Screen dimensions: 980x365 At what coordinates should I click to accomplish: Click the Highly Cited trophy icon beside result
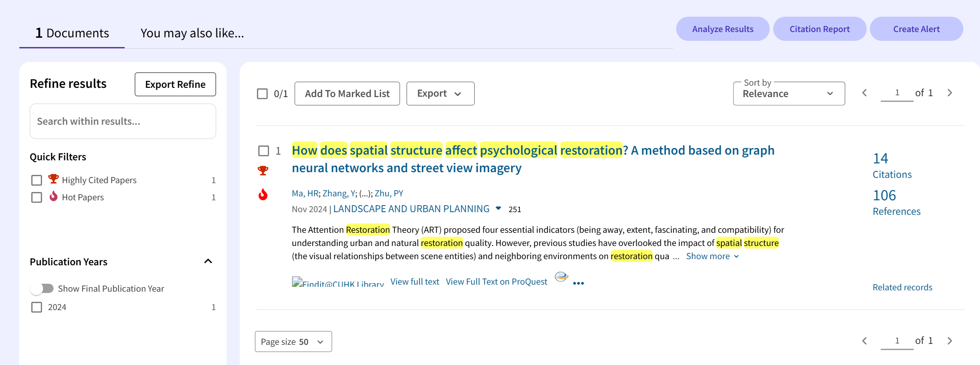click(263, 170)
